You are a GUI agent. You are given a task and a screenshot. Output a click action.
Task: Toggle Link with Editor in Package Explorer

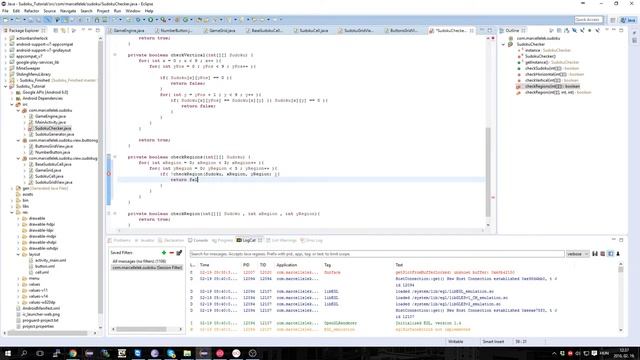(x=63, y=31)
